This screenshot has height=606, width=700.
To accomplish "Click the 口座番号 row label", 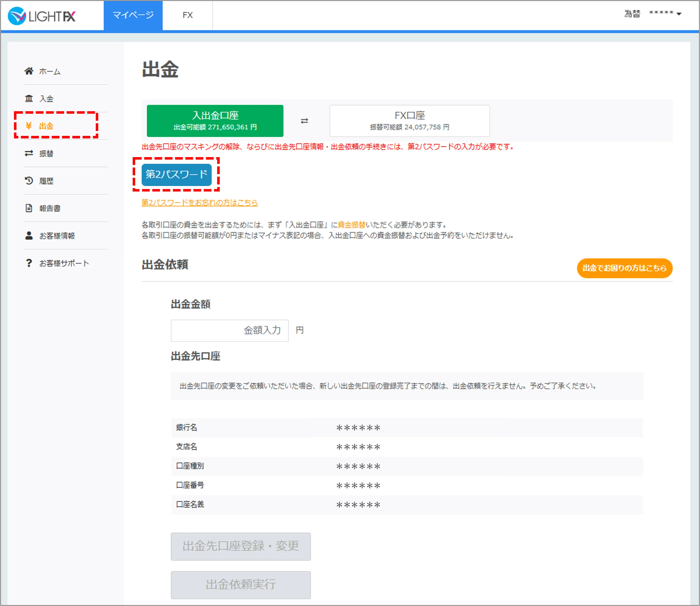I will tap(190, 485).
